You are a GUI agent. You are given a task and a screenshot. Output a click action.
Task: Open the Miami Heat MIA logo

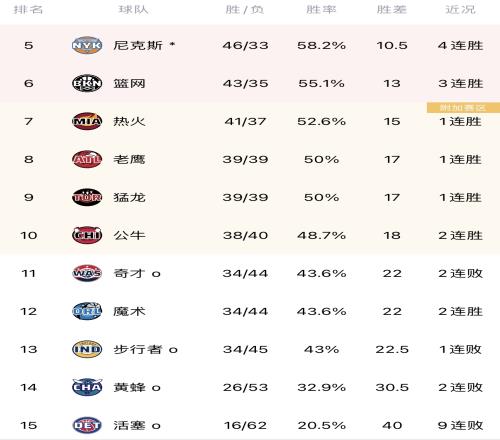coord(87,121)
